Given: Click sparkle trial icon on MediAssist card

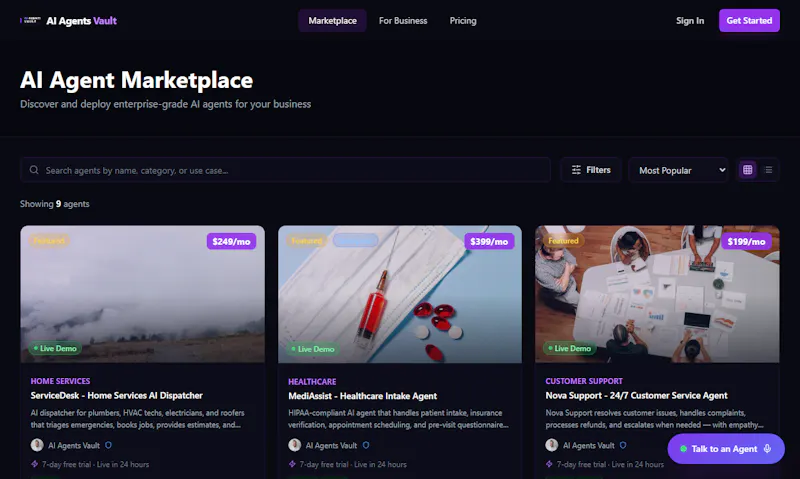Looking at the screenshot, I should click(292, 464).
